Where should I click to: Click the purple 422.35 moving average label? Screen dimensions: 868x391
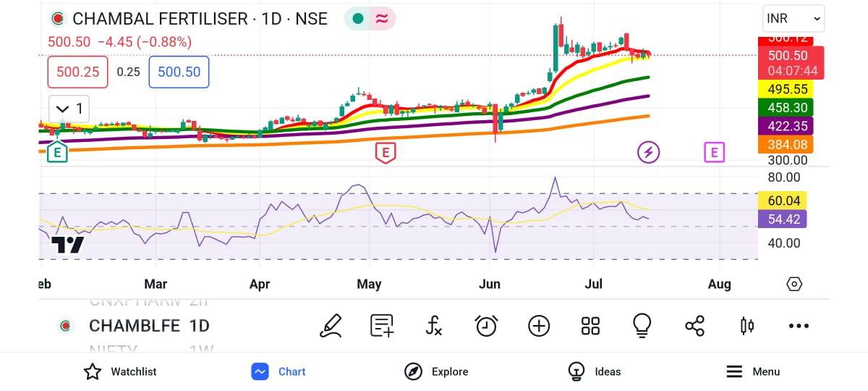pyautogui.click(x=786, y=126)
